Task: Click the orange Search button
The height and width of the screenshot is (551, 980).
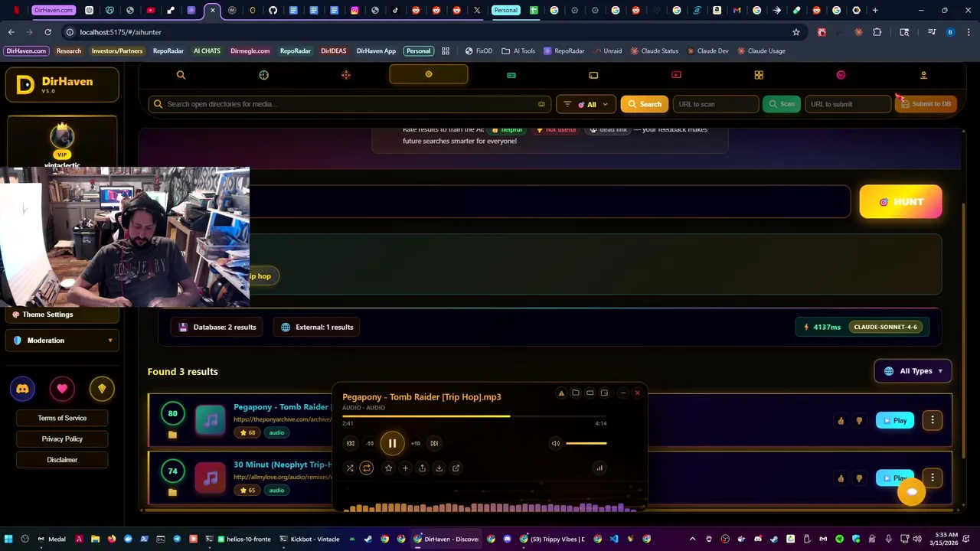Action: tap(645, 104)
